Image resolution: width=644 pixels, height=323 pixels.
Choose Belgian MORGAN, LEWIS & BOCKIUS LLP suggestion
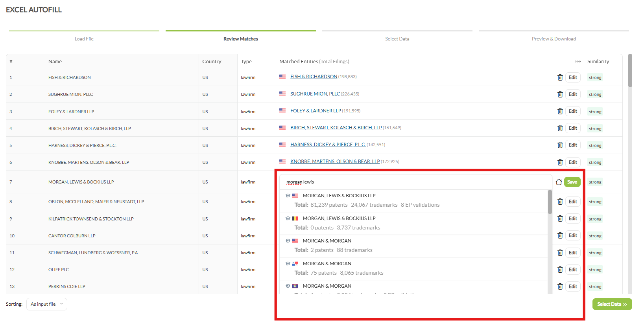click(414, 223)
